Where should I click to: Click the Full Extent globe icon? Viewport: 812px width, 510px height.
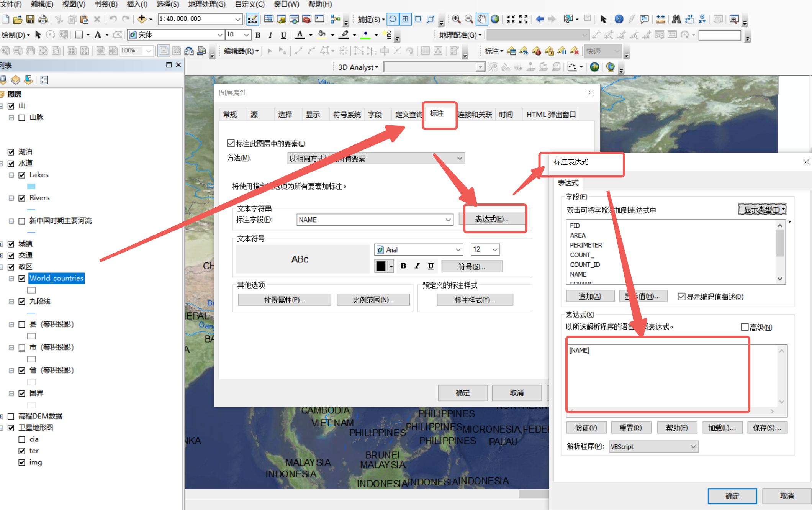(495, 19)
